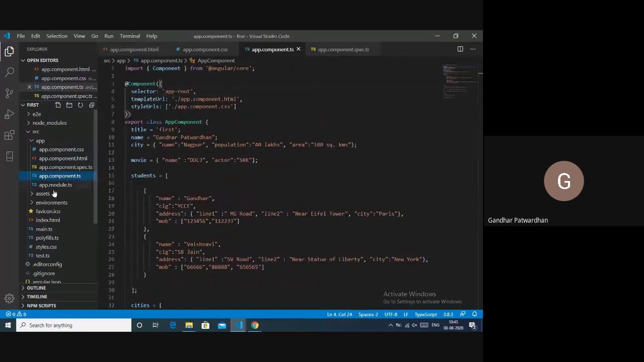Switch to the app.component.html tab
The height and width of the screenshot is (362, 644).
(x=134, y=49)
